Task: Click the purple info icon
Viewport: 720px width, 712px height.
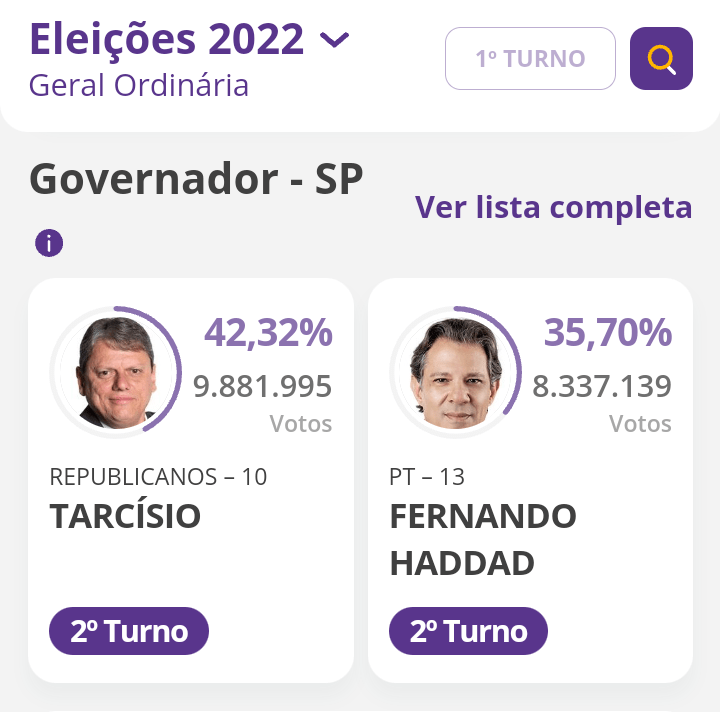Action: coord(49,242)
